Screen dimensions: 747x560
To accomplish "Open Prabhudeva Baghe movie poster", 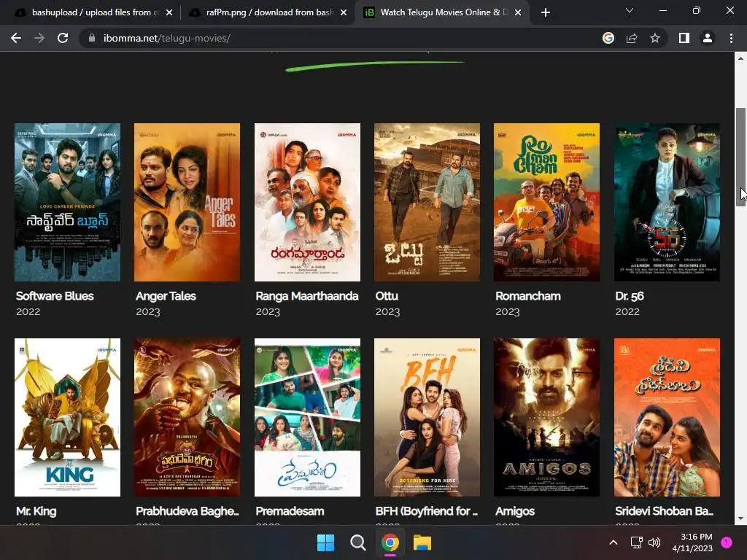I will tap(187, 418).
